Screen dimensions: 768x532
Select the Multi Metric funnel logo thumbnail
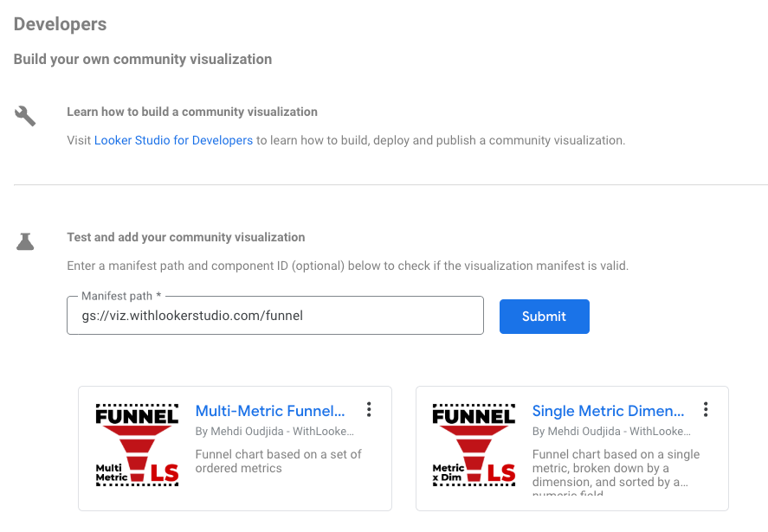(137, 445)
